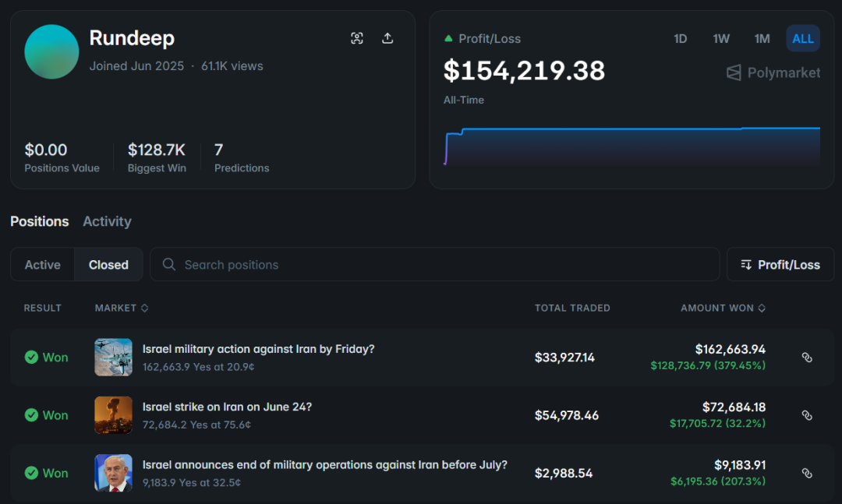Image resolution: width=842 pixels, height=504 pixels.
Task: Select the Closed positions filter
Action: [108, 265]
